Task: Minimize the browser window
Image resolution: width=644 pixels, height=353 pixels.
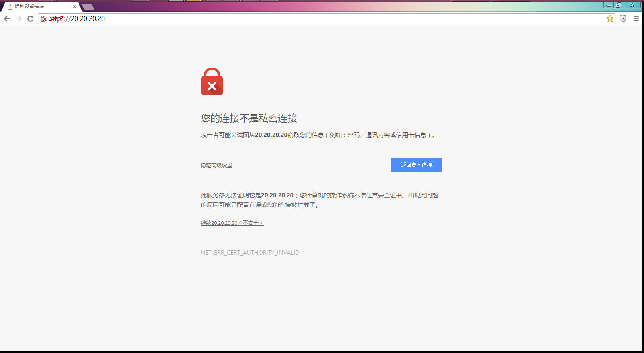Action: 609,5
